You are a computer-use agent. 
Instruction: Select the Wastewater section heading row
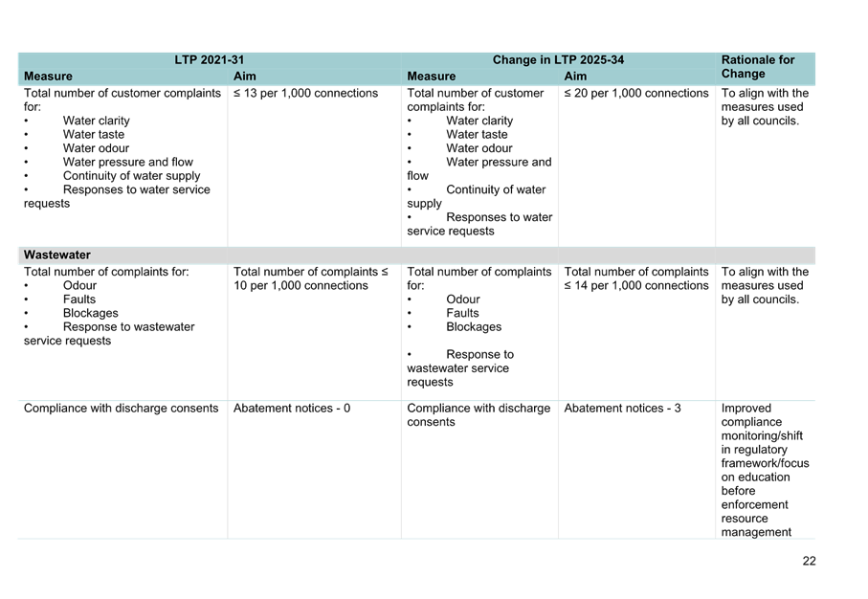[57, 255]
